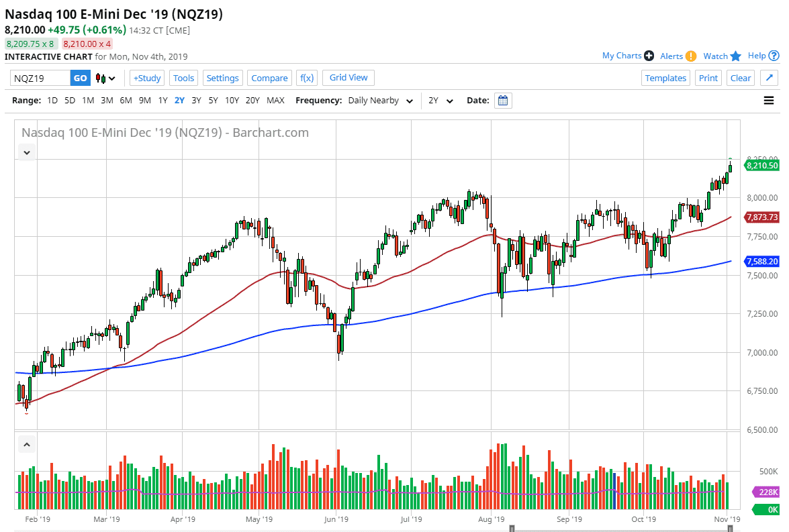Click the Watch star icon
The image size is (789, 532).
click(x=735, y=56)
